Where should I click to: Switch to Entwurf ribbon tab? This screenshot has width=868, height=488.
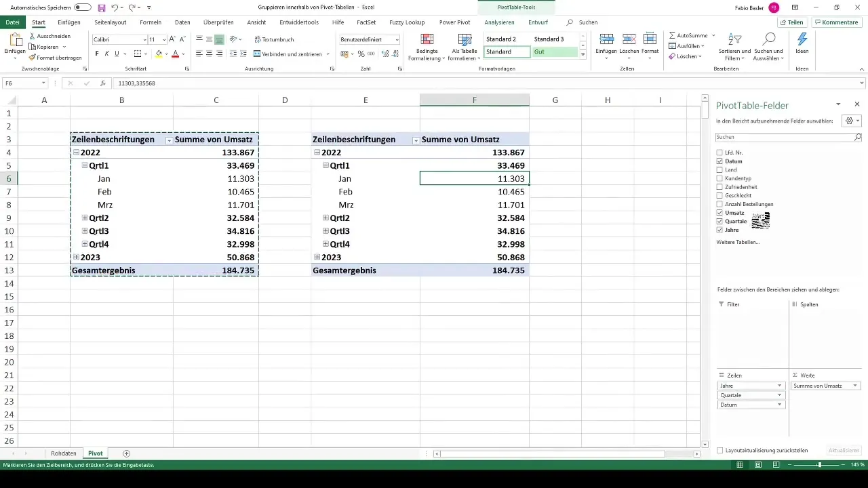(x=538, y=22)
